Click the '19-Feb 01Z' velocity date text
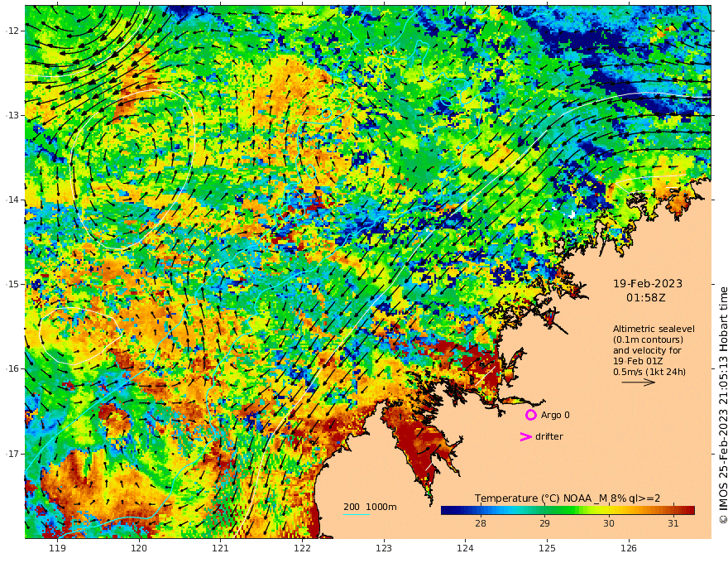The width and height of the screenshot is (728, 563). 638,361
